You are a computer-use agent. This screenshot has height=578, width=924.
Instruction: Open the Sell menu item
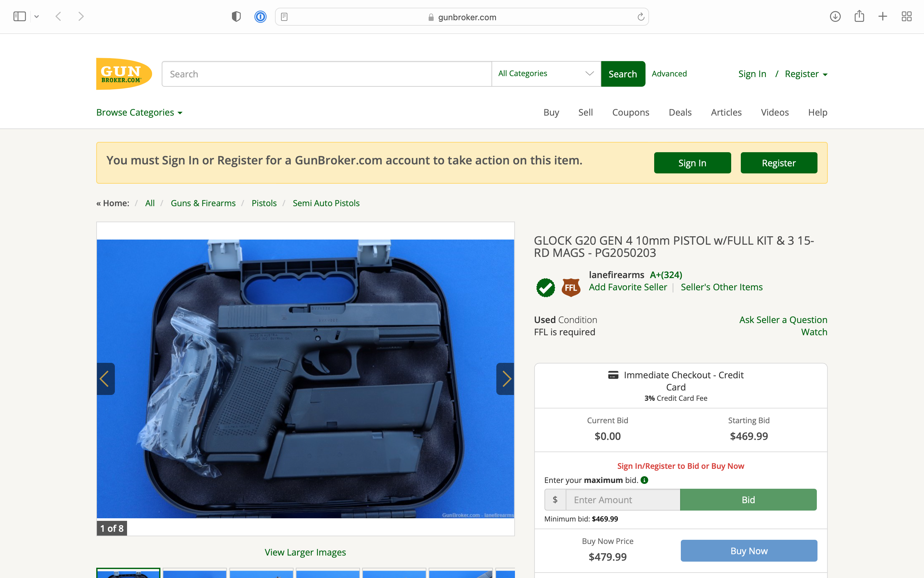coord(585,112)
